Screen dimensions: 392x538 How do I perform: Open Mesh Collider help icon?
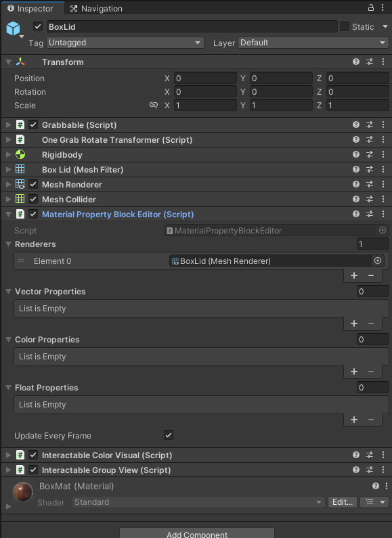[x=356, y=199]
